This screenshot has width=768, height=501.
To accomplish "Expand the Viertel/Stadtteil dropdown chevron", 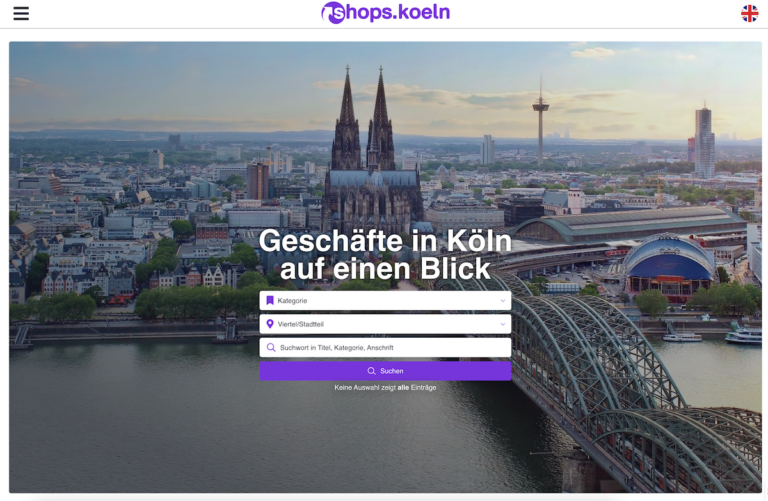I will pos(503,324).
